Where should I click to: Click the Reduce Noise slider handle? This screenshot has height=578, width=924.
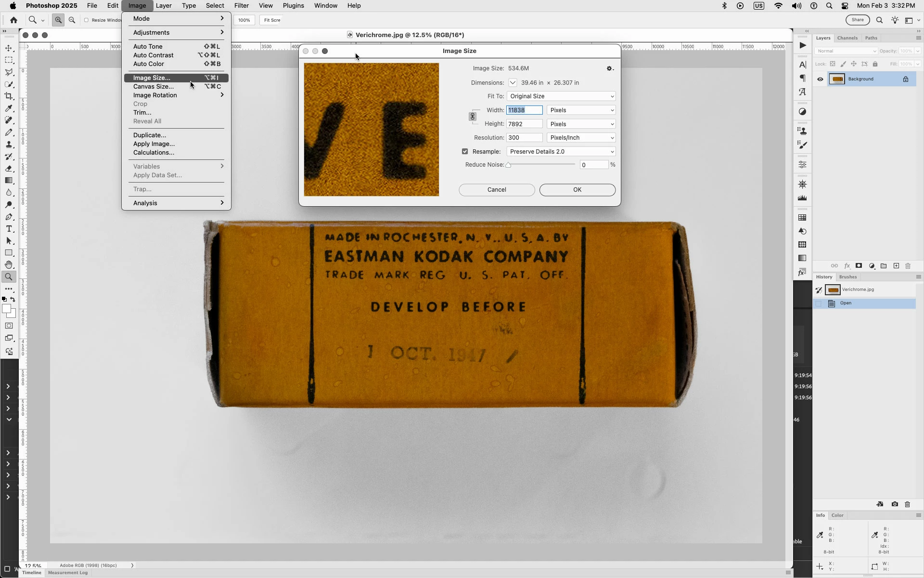click(x=508, y=165)
